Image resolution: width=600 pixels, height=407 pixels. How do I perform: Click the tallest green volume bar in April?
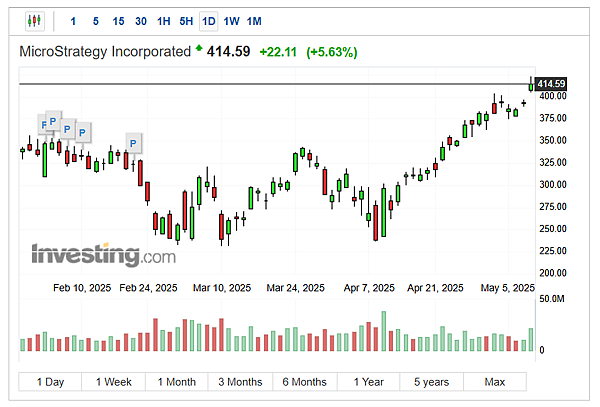(x=384, y=331)
